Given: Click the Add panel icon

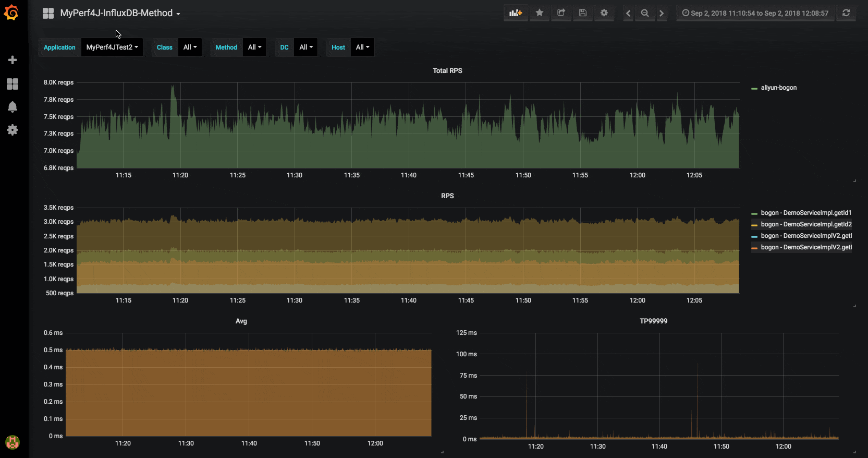Looking at the screenshot, I should click(x=516, y=13).
